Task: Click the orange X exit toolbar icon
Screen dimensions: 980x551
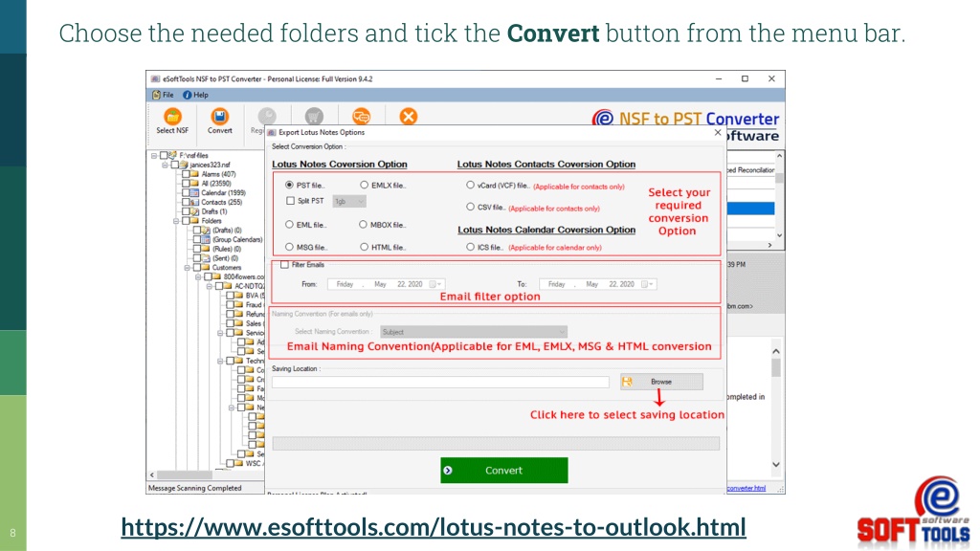Action: click(x=408, y=116)
